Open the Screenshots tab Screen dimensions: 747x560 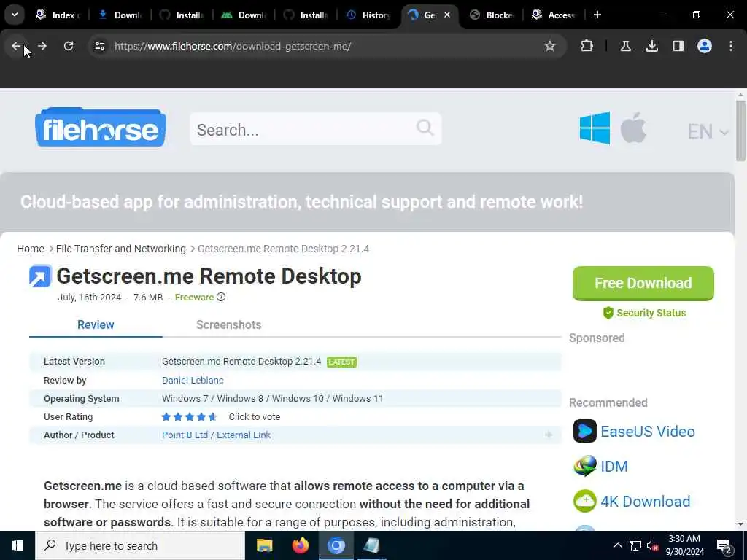coord(228,324)
